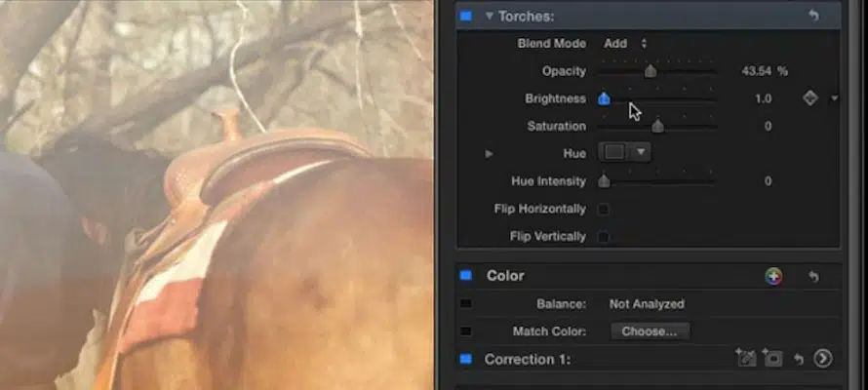
Task: Enable the Match Color checkbox
Action: click(x=466, y=331)
